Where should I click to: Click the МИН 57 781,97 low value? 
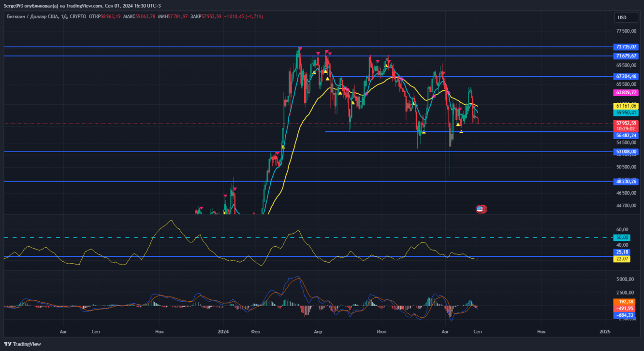[x=173, y=16]
